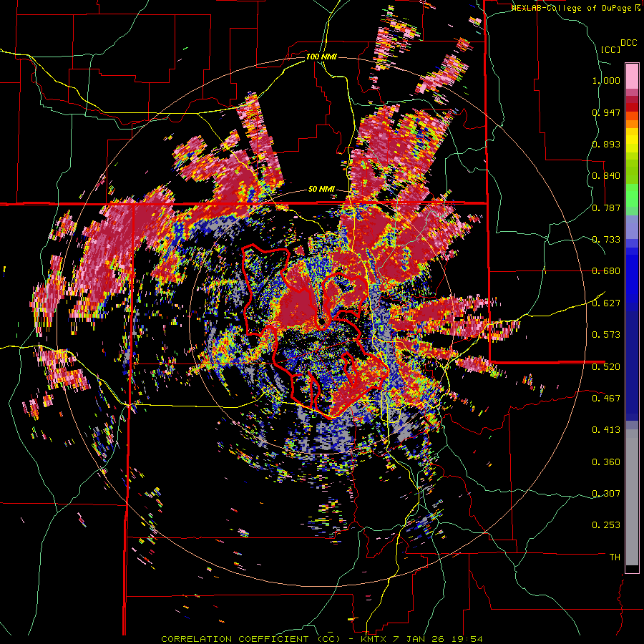Click the 50 NMI range ring label
644x644 pixels.
(x=321, y=190)
